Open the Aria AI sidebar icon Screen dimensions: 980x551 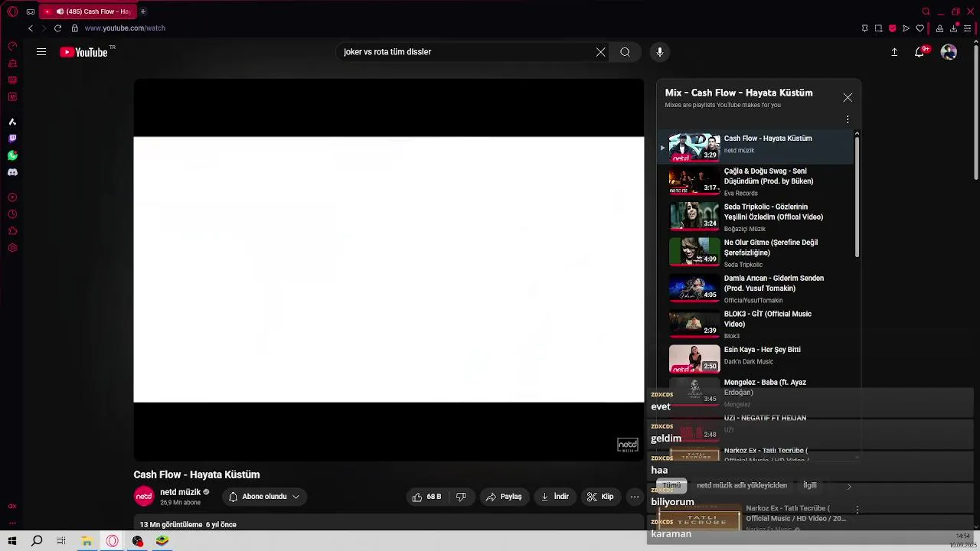click(12, 122)
